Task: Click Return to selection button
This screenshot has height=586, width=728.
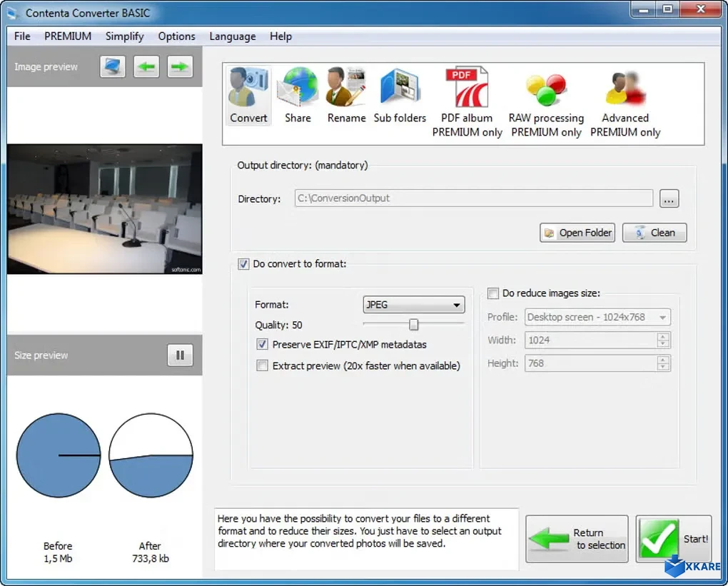Action: pyautogui.click(x=577, y=539)
